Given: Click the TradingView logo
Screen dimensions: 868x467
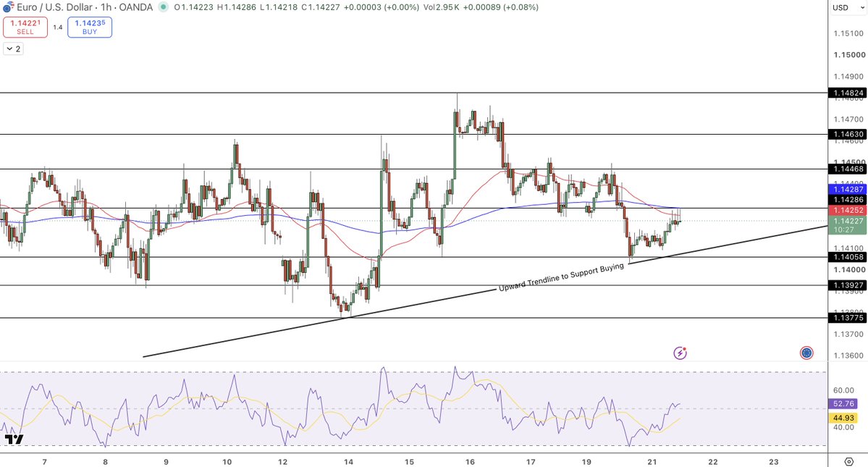Looking at the screenshot, I should click(x=14, y=439).
